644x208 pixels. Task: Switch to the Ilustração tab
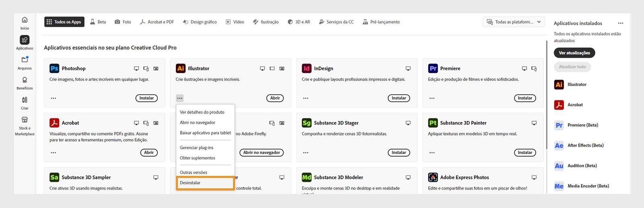click(266, 22)
